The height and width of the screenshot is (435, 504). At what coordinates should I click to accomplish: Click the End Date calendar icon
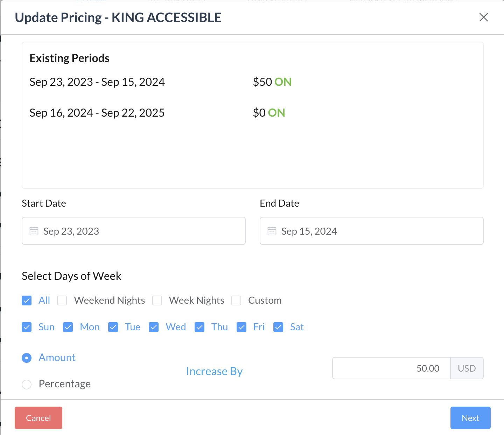tap(272, 231)
